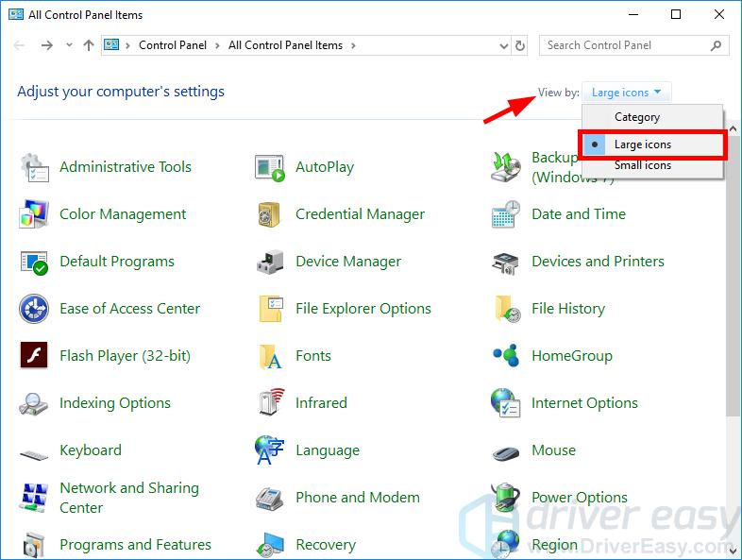Choose Category from the view menu

[x=637, y=117]
